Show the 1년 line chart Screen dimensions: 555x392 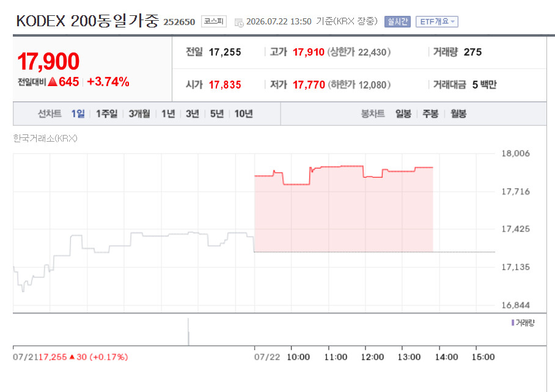coord(168,114)
